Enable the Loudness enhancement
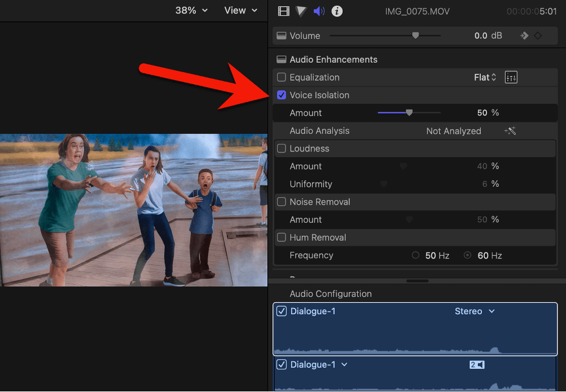Screen dimensions: 566x392 tap(281, 148)
